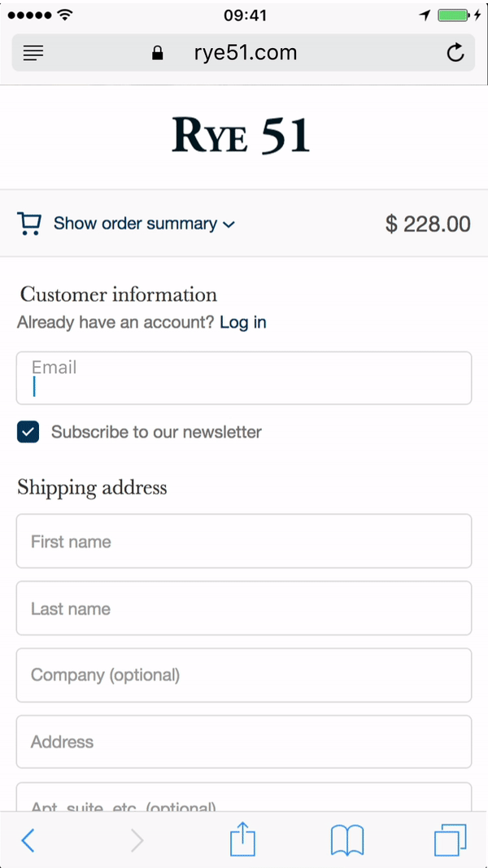Open the Safari share sheet
This screenshot has height=868, width=488.
tap(242, 840)
